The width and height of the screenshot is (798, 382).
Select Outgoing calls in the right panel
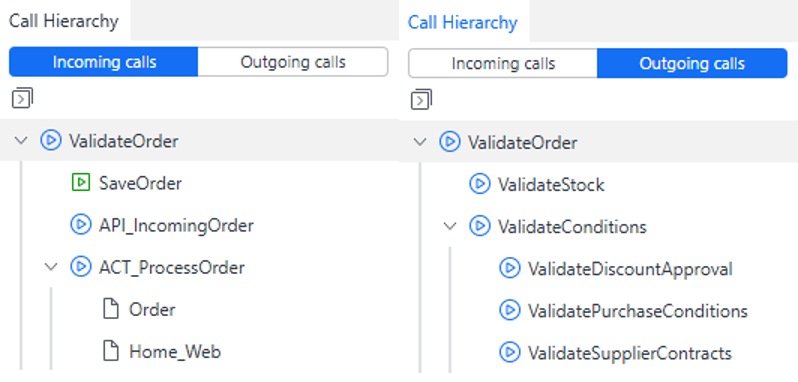692,64
